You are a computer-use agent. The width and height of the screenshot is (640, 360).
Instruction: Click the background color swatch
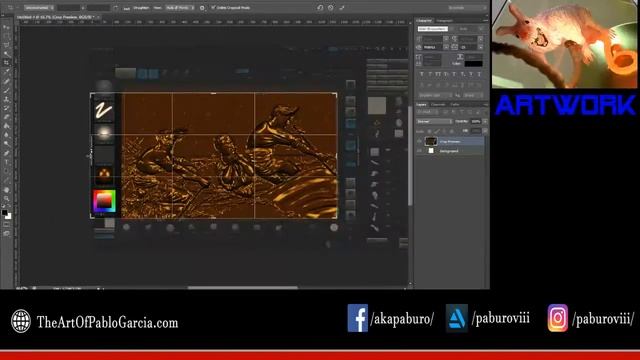9,217
